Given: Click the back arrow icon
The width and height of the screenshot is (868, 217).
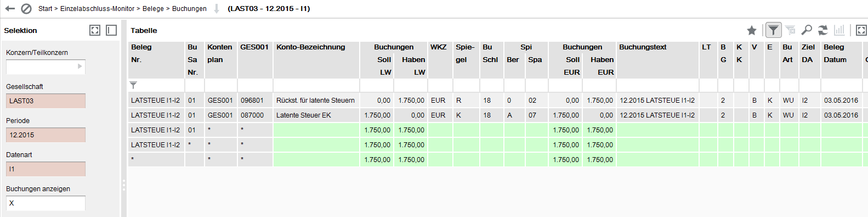Looking at the screenshot, I should pyautogui.click(x=10, y=9).
